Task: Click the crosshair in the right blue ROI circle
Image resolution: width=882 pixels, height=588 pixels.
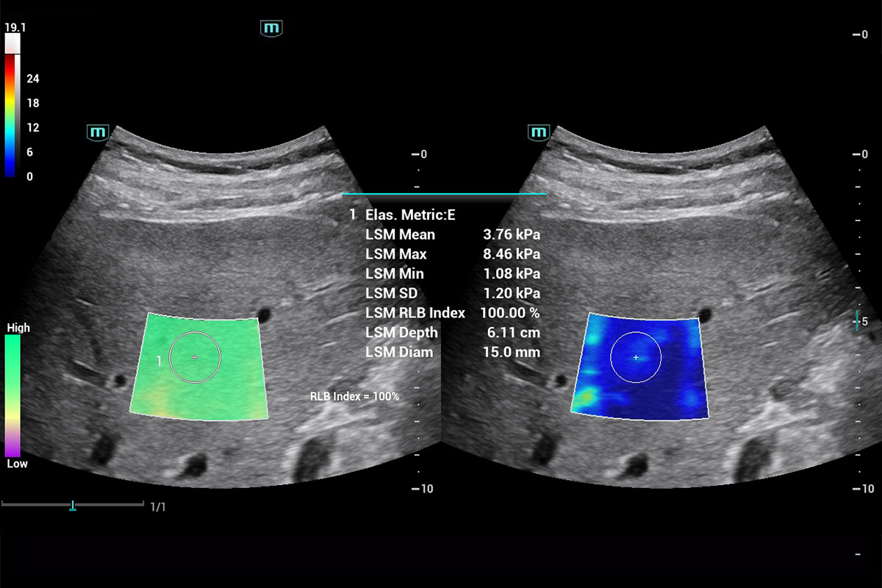Action: tap(636, 357)
